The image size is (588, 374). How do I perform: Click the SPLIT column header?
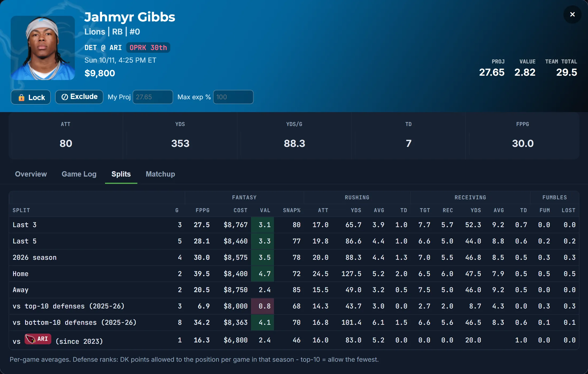pos(21,210)
